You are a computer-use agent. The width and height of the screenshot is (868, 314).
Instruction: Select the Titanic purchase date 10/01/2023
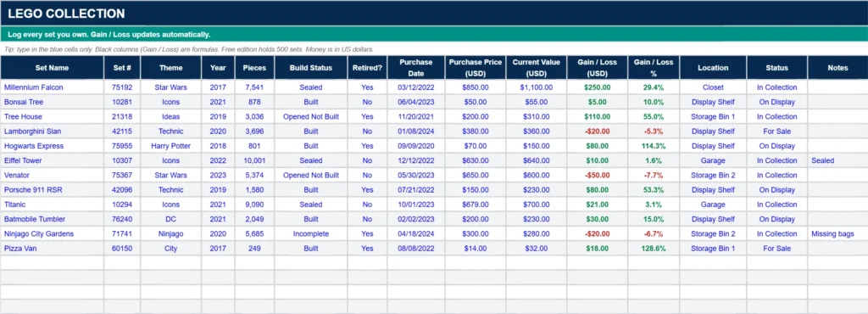(415, 205)
